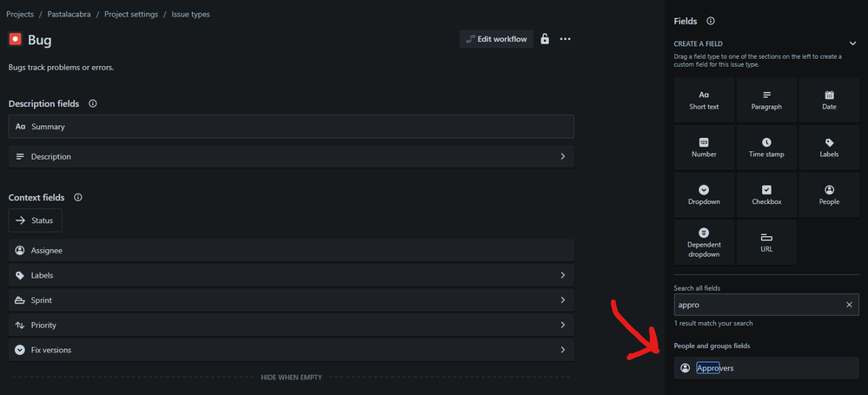This screenshot has width=868, height=395.
Task: Click 1 result match your search text
Action: 713,323
